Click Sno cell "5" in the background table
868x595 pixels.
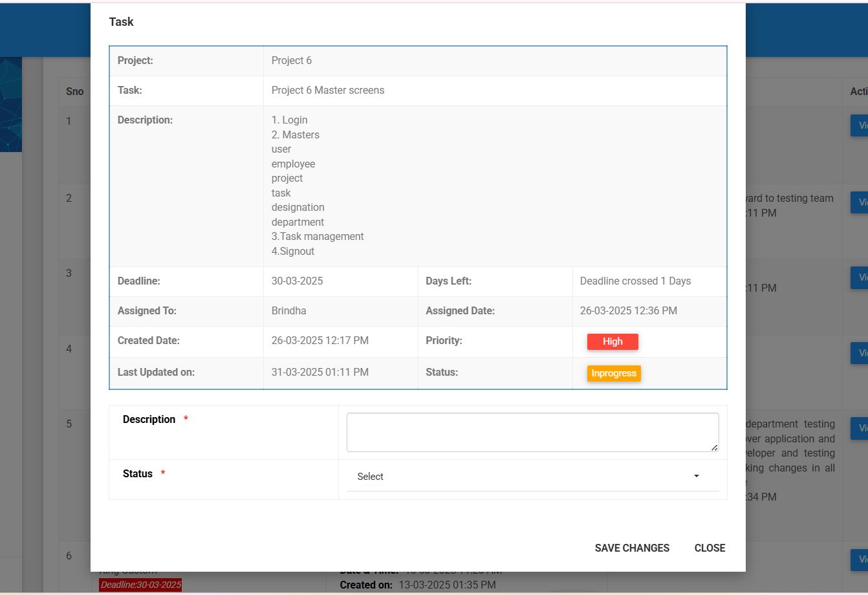pyautogui.click(x=69, y=424)
